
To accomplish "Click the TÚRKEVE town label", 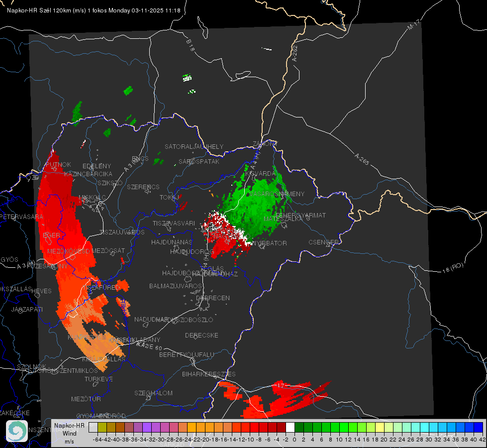I will pyautogui.click(x=99, y=379).
